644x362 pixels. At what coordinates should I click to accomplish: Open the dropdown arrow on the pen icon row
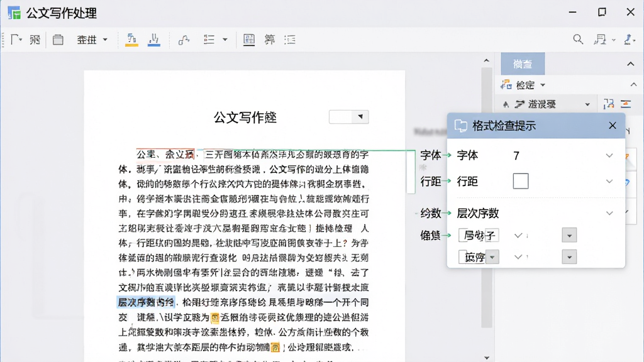[587, 104]
